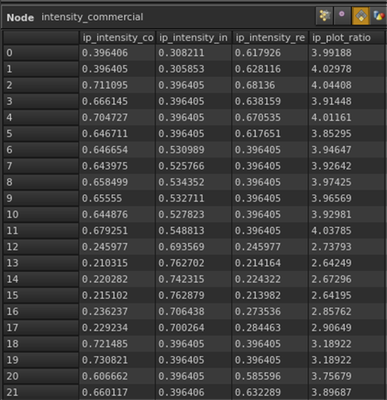Click value 0.628116 in row 1
This screenshot has width=387, height=400.
258,69
